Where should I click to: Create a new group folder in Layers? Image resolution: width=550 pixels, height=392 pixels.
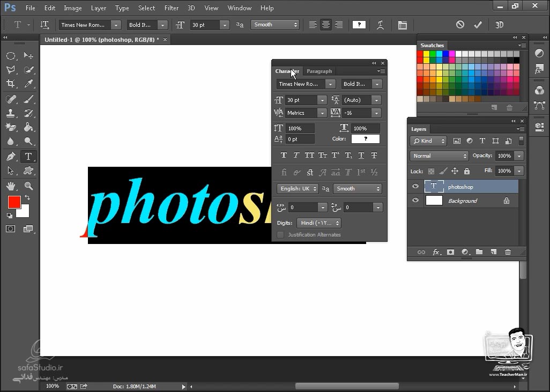(x=479, y=252)
